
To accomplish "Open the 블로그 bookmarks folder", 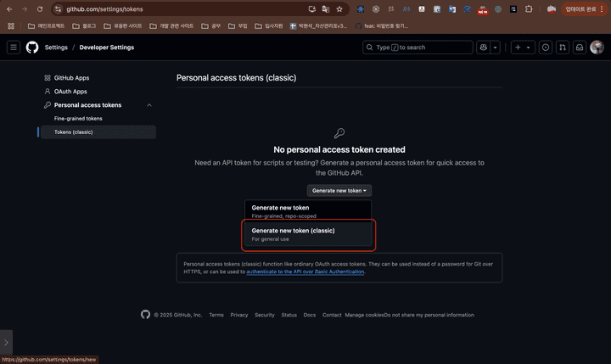I will coord(84,25).
